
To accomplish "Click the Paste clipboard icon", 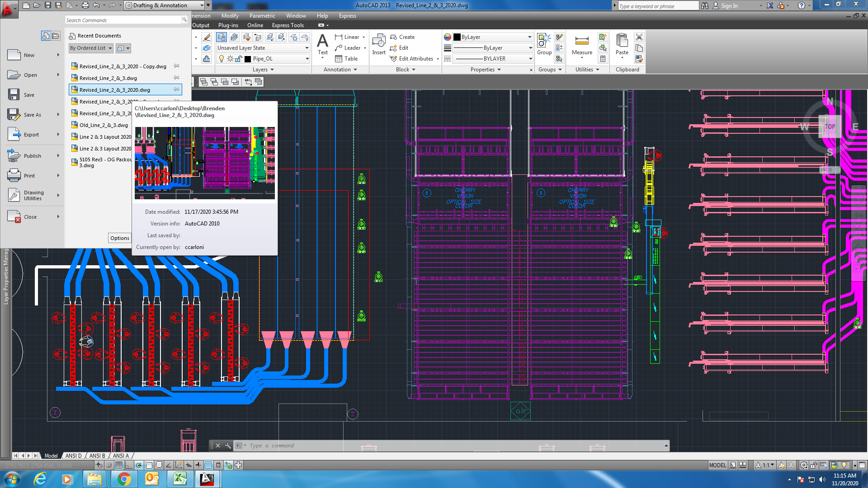I will click(622, 44).
